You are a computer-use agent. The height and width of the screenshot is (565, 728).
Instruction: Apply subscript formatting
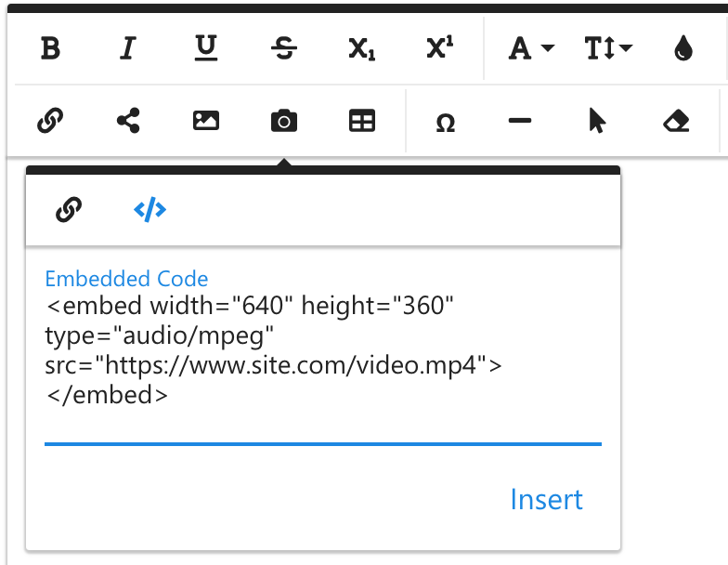pyautogui.click(x=362, y=48)
